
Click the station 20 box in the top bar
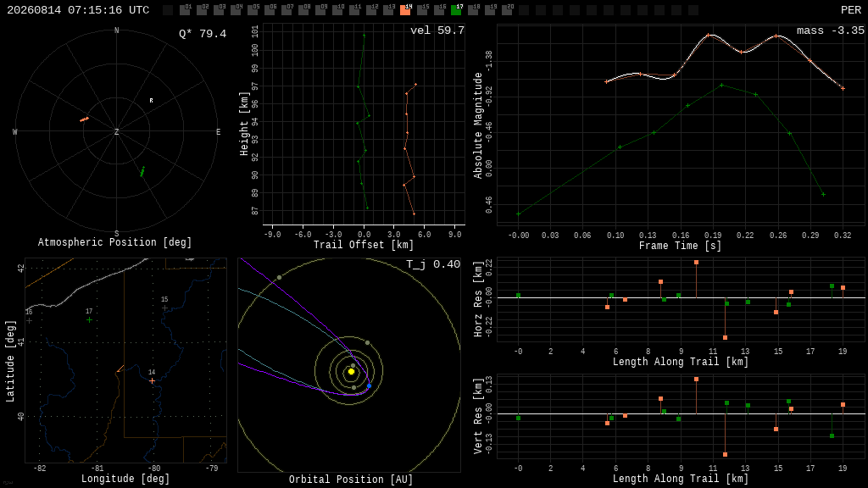click(507, 9)
